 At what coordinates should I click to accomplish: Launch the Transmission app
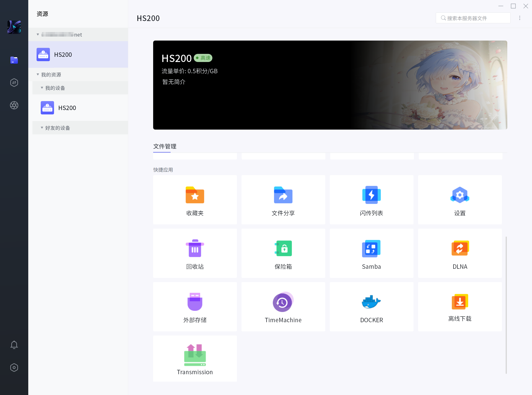[195, 359]
